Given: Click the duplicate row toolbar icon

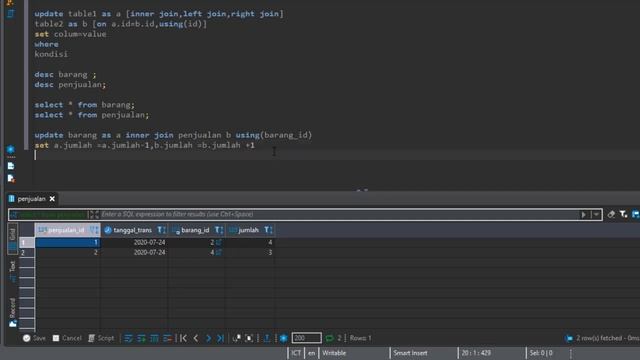Looking at the screenshot, I should tap(154, 338).
